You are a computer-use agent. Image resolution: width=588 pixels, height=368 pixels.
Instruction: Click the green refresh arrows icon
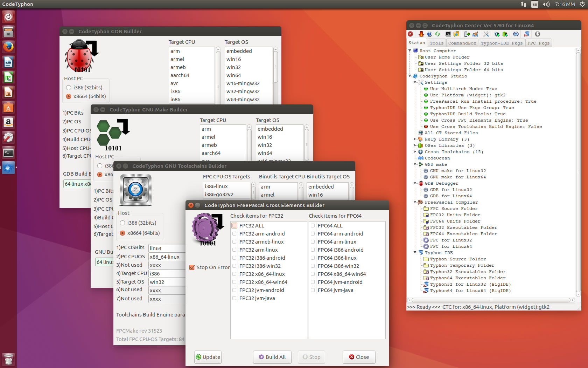point(437,34)
